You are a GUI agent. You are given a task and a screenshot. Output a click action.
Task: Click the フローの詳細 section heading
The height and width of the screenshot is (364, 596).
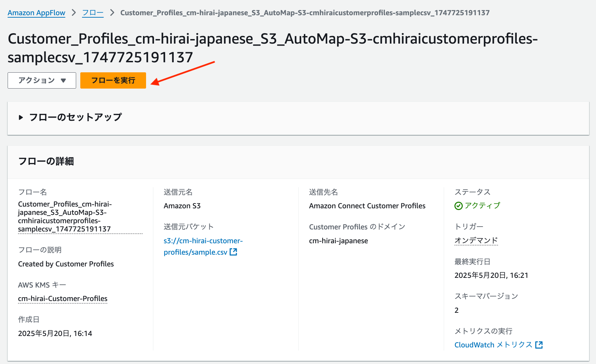46,161
